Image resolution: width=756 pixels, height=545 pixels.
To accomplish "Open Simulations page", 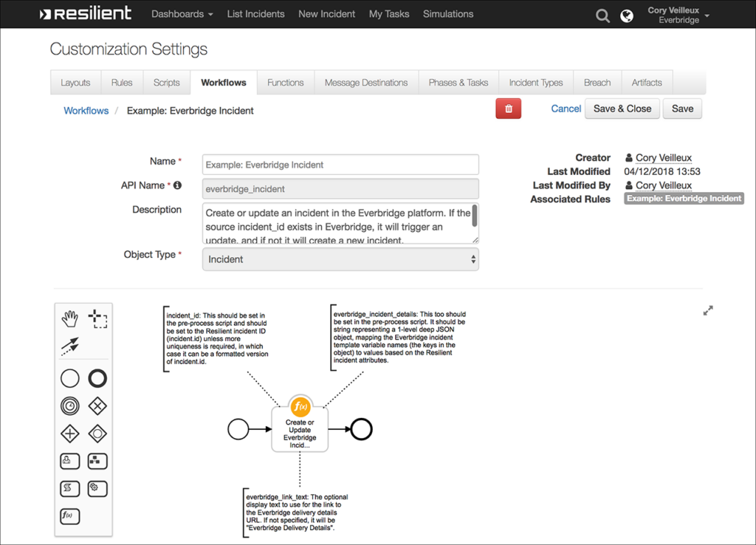I will pyautogui.click(x=448, y=14).
